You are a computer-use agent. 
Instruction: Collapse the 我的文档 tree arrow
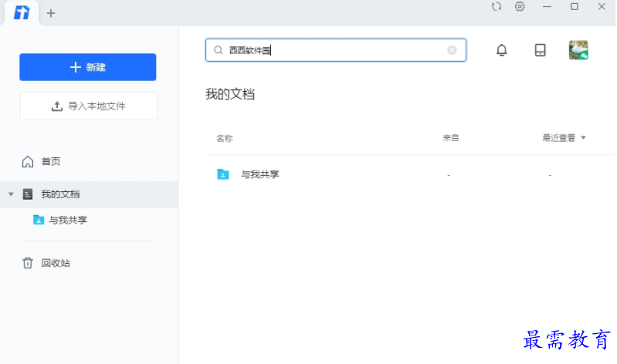pyautogui.click(x=11, y=194)
